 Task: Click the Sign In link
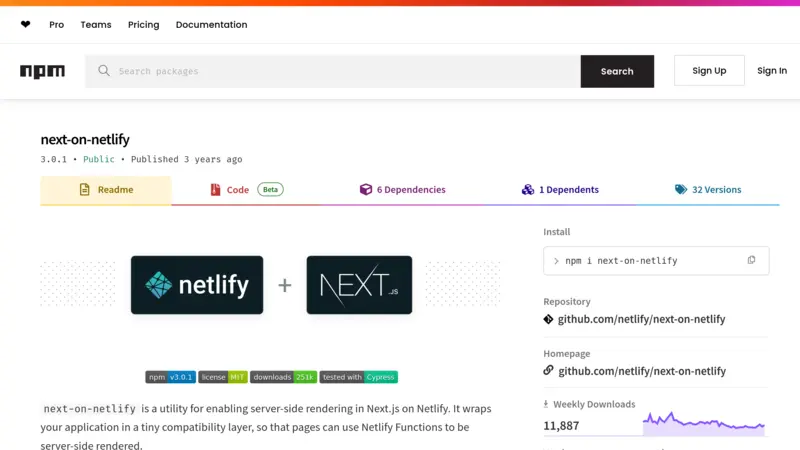[x=771, y=70]
